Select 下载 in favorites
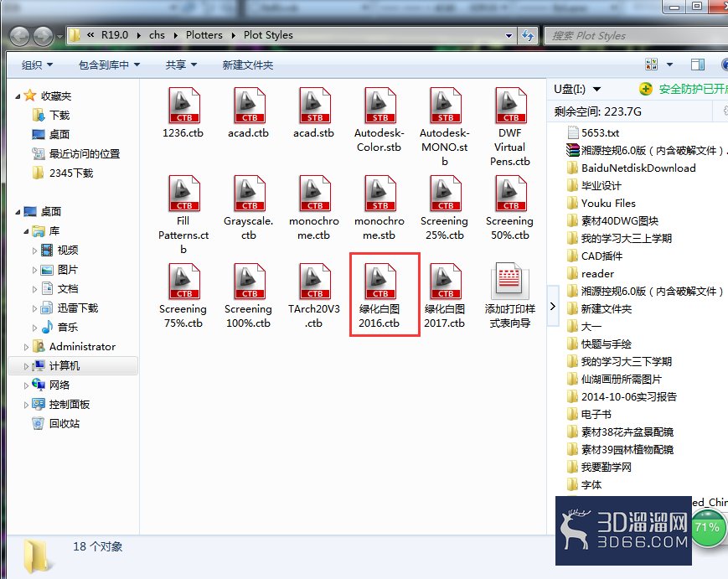The image size is (728, 579). click(x=59, y=115)
